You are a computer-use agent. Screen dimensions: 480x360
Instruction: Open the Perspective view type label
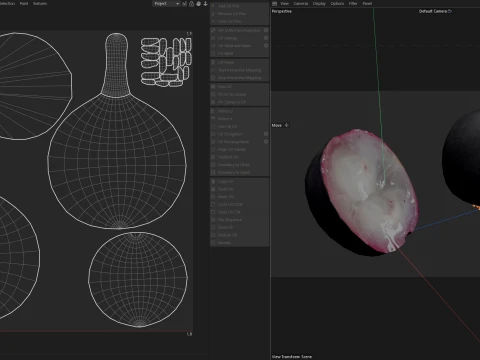282,11
